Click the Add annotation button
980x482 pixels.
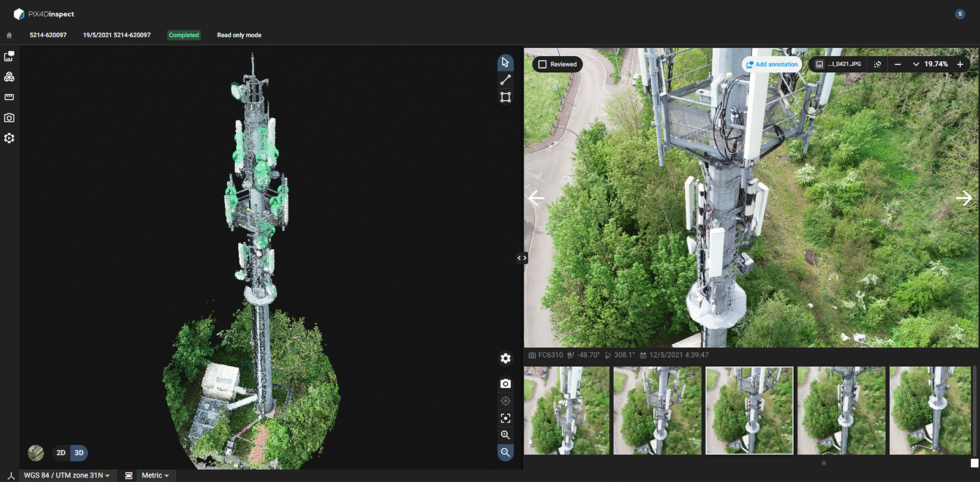[772, 64]
